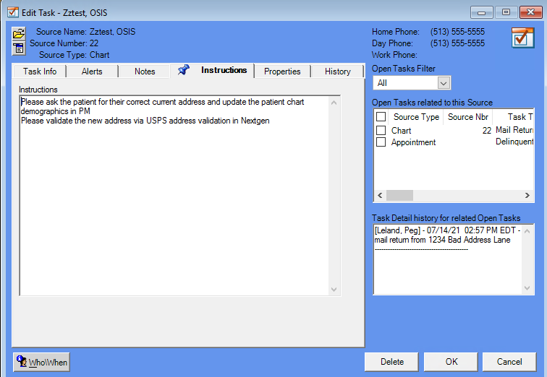547x377 pixels.
Task: Maximize the Edit Task window
Action: click(x=506, y=13)
